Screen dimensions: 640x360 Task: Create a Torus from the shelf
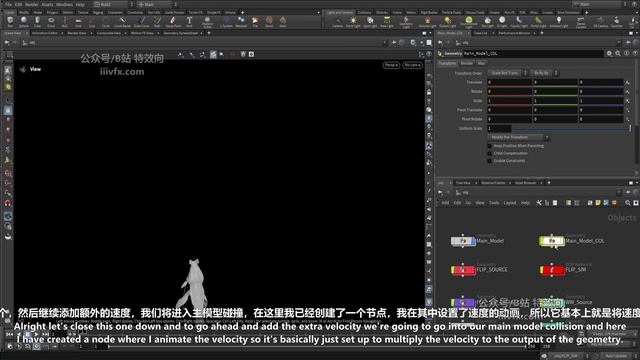[x=51, y=21]
